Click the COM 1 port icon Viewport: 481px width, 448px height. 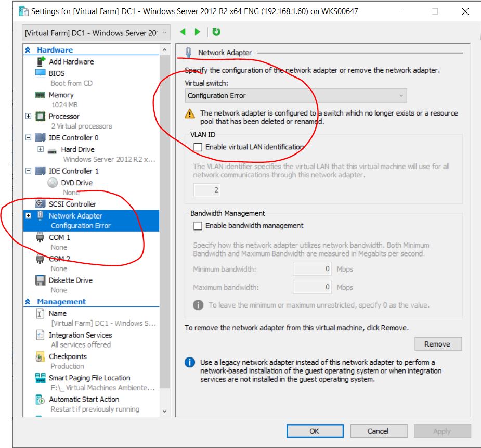coord(40,237)
